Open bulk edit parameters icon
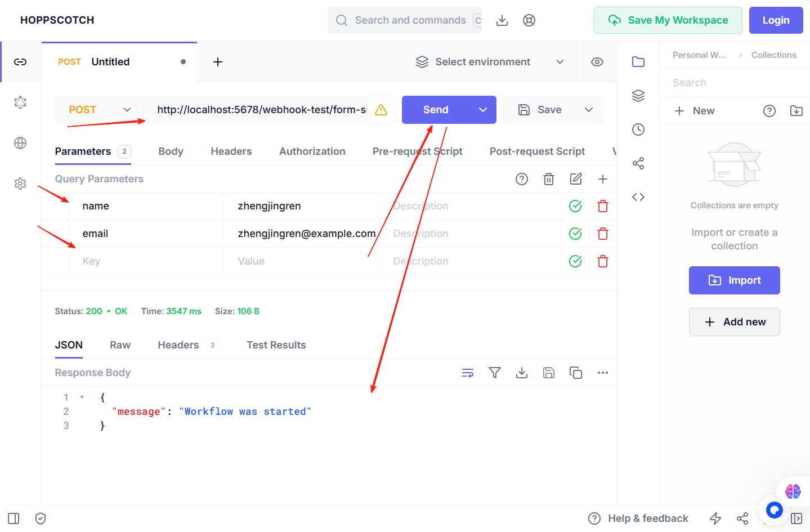Viewport: 810px width, 532px height. pos(576,179)
